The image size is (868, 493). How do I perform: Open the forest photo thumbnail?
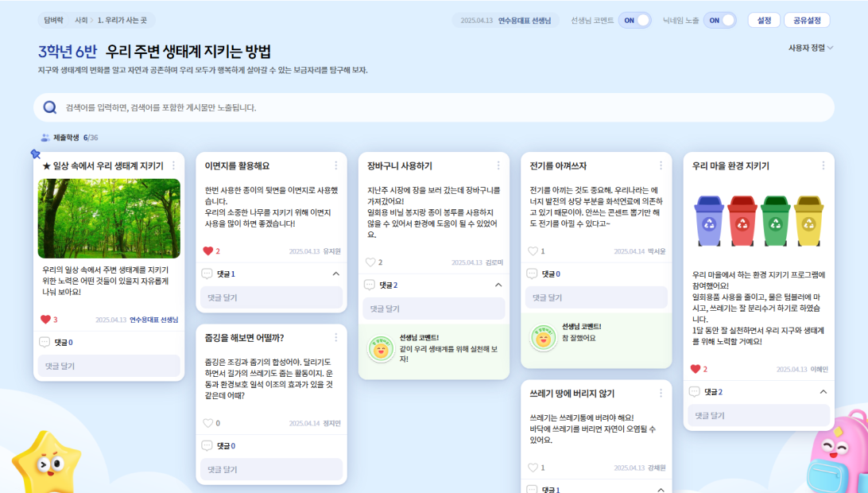pyautogui.click(x=109, y=218)
